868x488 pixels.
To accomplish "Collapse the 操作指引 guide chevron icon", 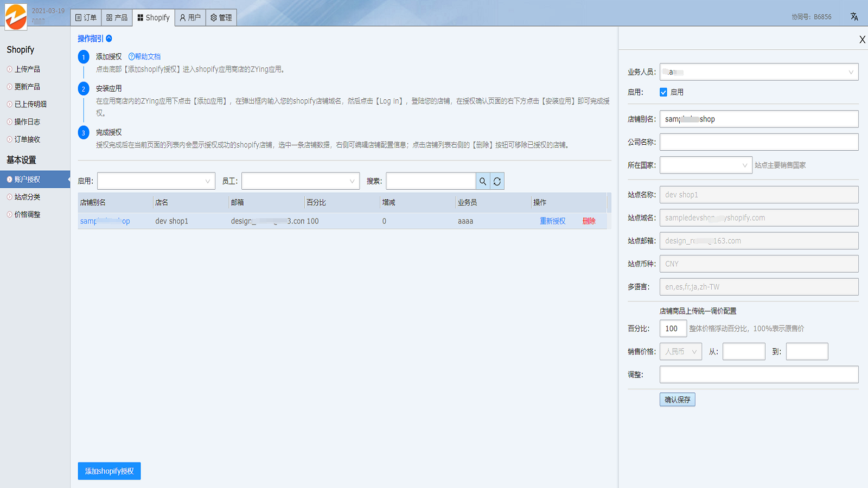I will [x=109, y=38].
